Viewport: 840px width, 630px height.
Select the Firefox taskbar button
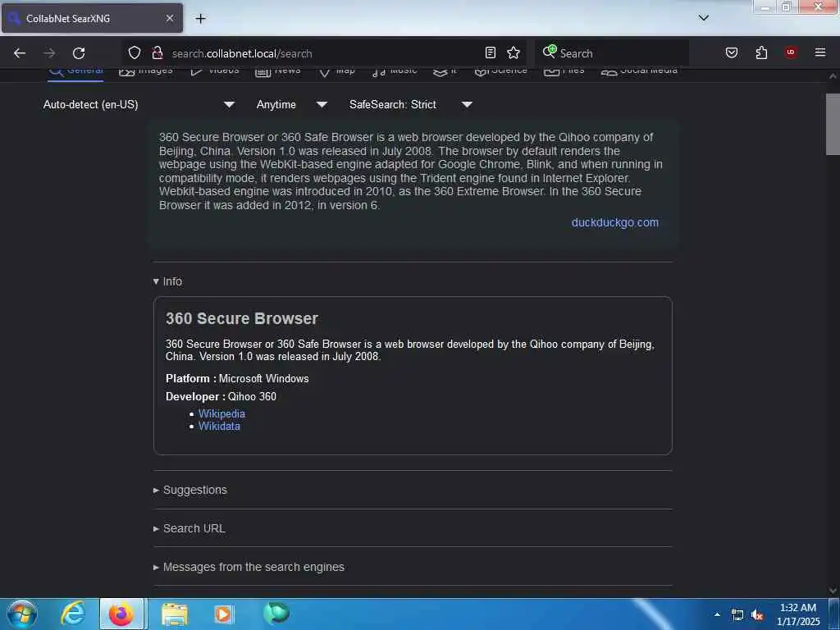coord(121,614)
